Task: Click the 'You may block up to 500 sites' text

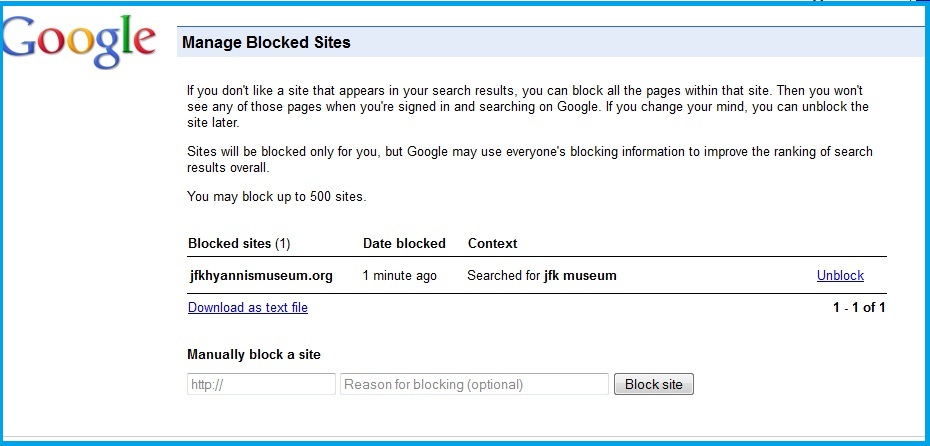Action: click(x=277, y=197)
